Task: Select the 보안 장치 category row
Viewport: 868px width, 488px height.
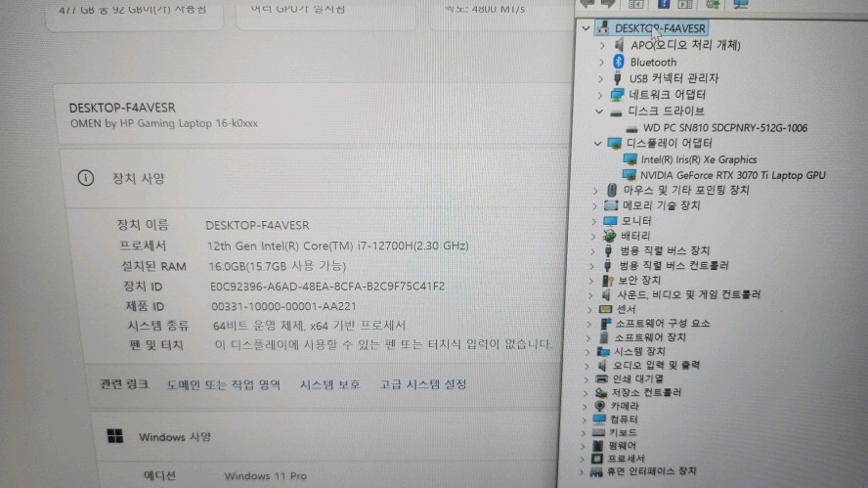Action: tap(639, 281)
